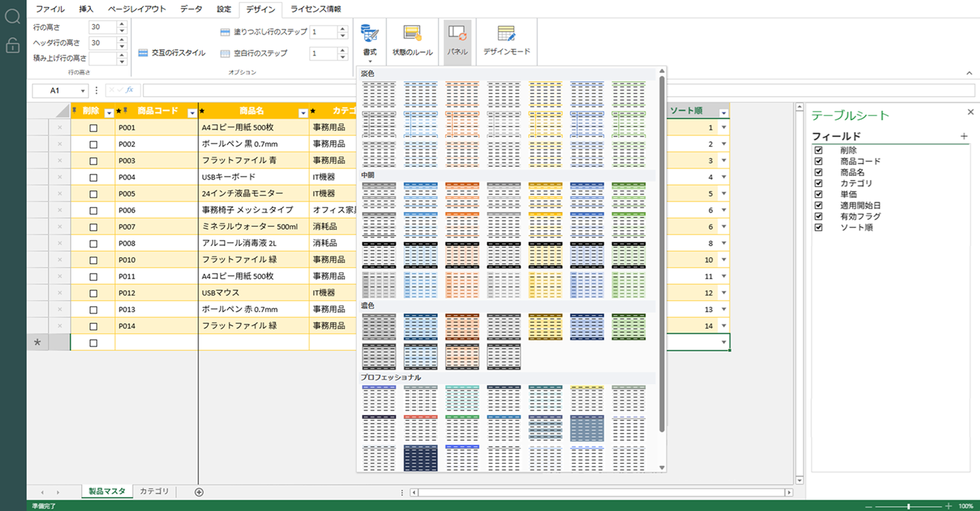980x511 pixels.
Task: Add a new sheet with the + button
Action: tap(199, 492)
